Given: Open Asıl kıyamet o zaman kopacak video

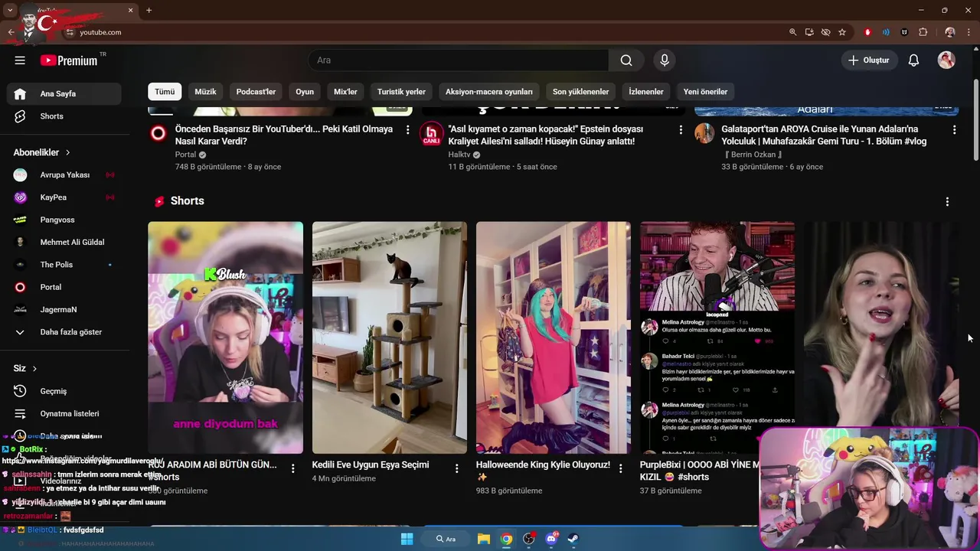Looking at the screenshot, I should point(546,135).
